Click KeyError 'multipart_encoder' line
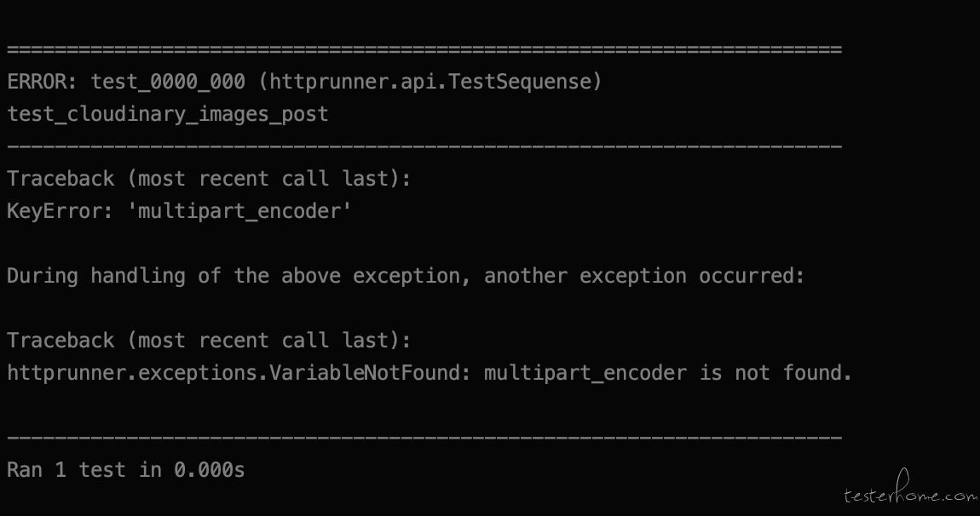980x516 pixels. (179, 211)
